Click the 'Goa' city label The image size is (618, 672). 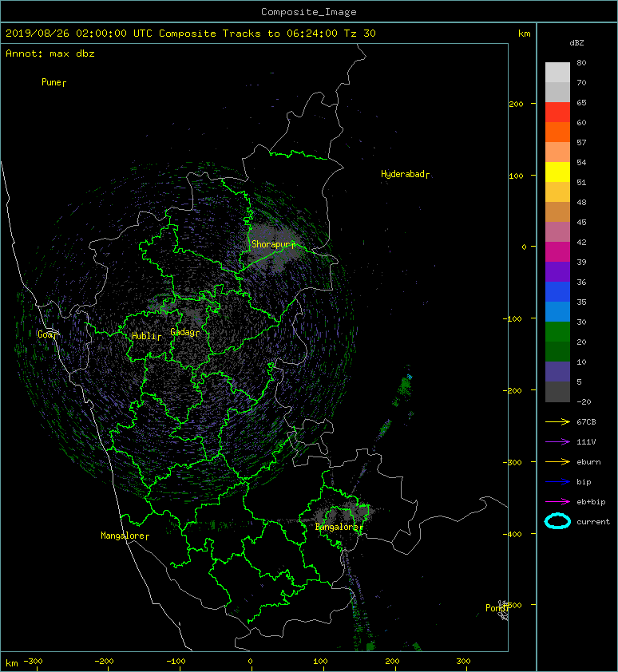45,334
